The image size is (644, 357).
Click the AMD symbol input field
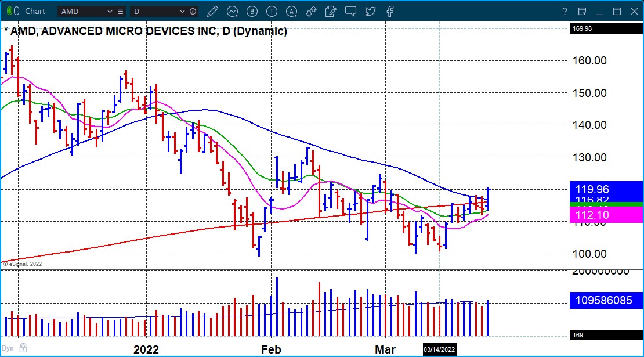(82, 12)
